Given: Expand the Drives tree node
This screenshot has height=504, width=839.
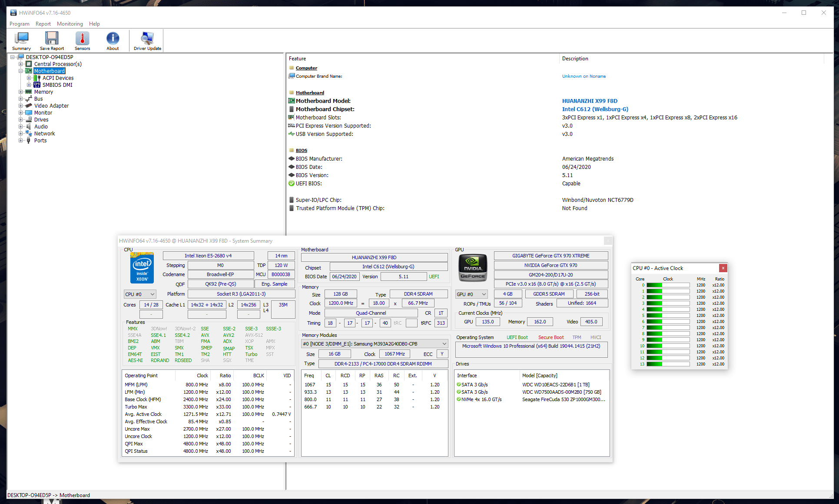Looking at the screenshot, I should 20,119.
